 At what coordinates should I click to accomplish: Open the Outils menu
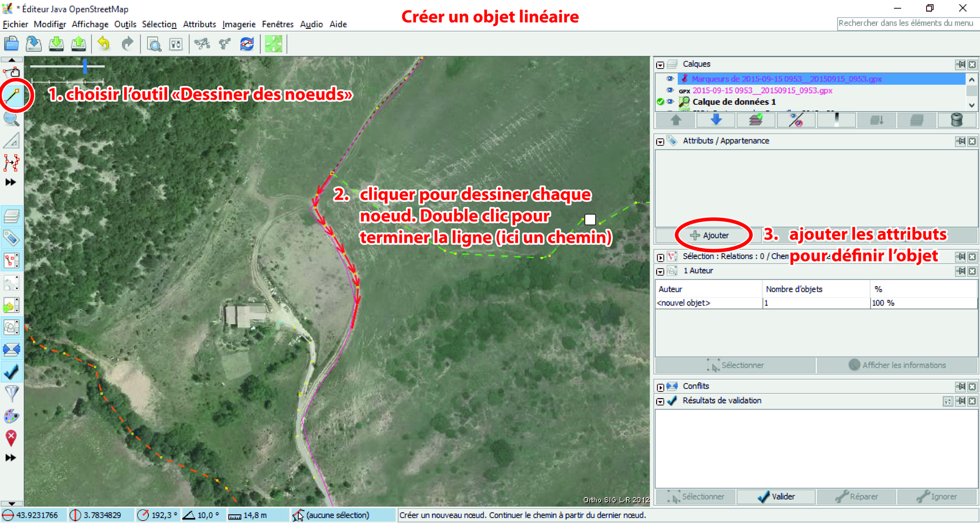125,24
